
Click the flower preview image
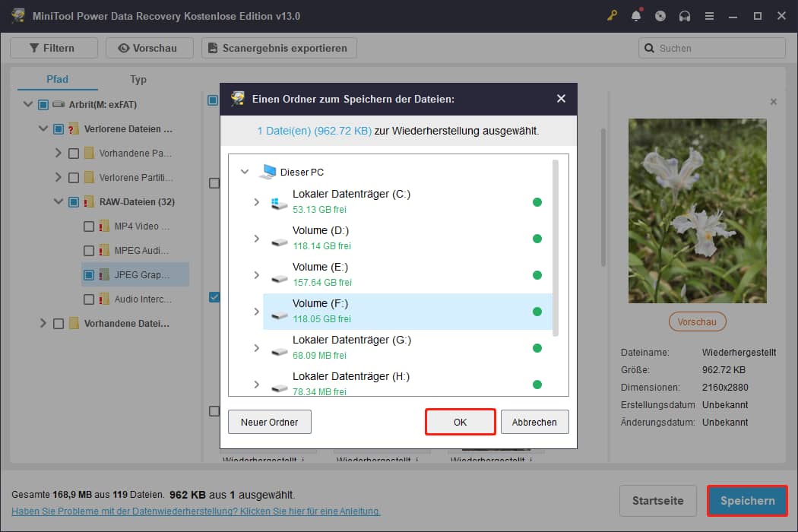[697, 211]
